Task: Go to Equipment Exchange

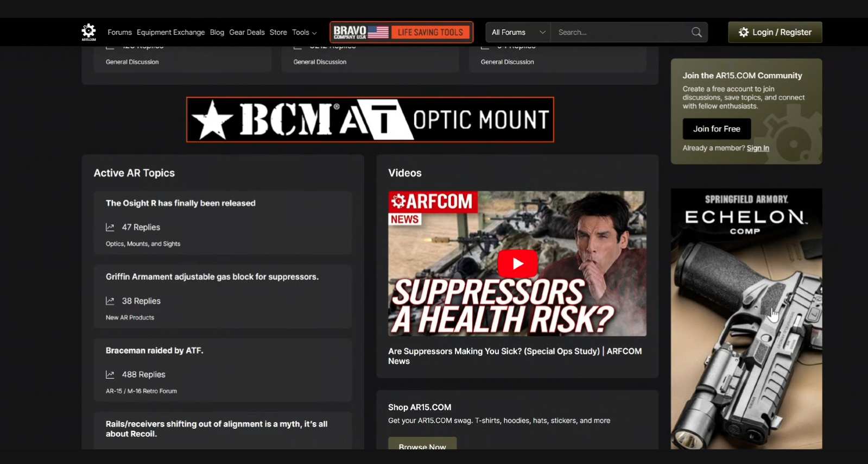Action: [x=170, y=32]
